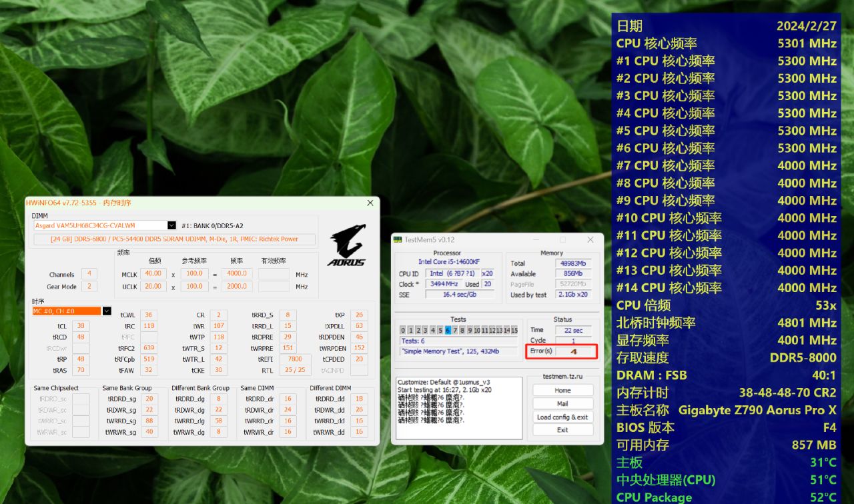The image size is (854, 504).
Task: Click the tRCD timing value
Action: [x=80, y=337]
